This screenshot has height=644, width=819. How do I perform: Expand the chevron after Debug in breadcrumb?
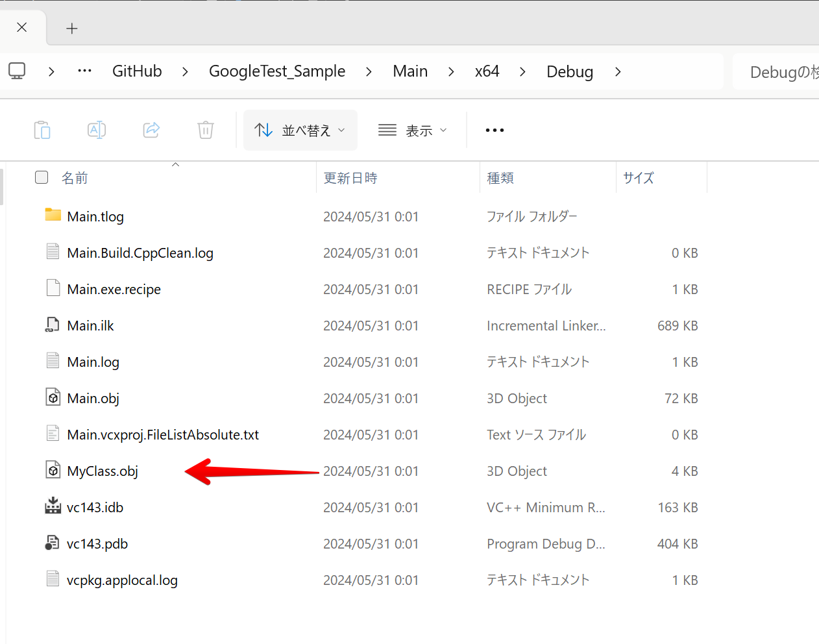618,71
